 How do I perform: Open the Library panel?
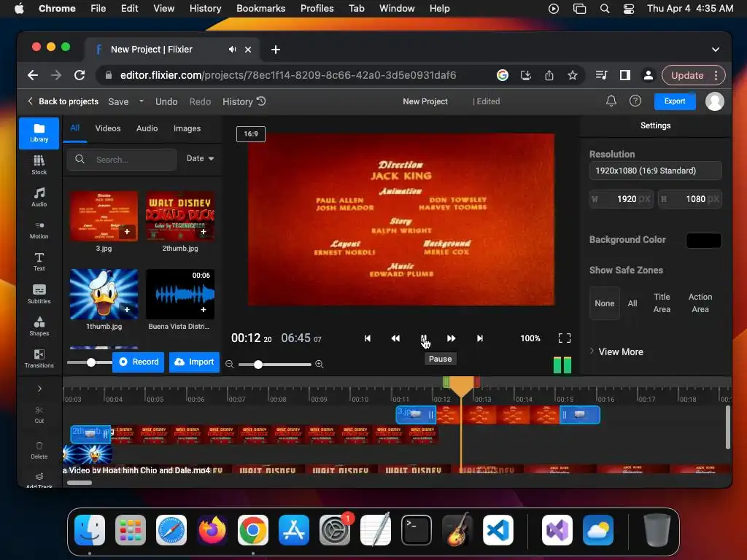[39, 133]
